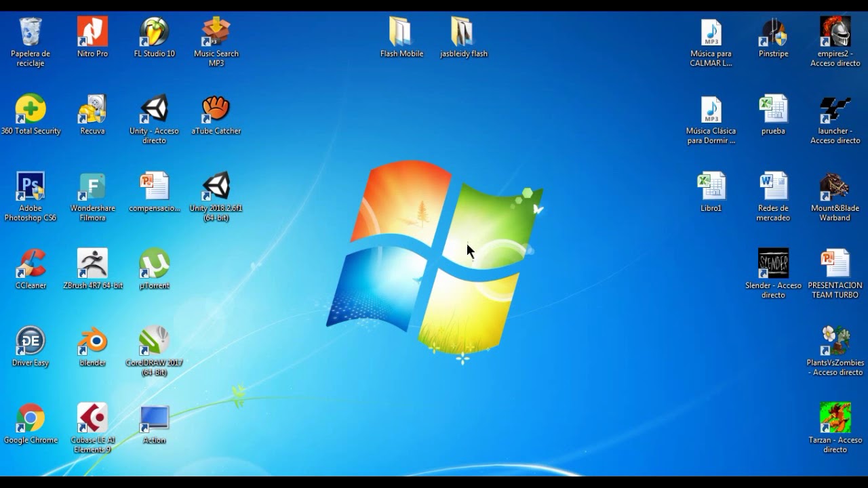Click the Pinstripe icon
This screenshot has height=488, width=868.
point(773,32)
